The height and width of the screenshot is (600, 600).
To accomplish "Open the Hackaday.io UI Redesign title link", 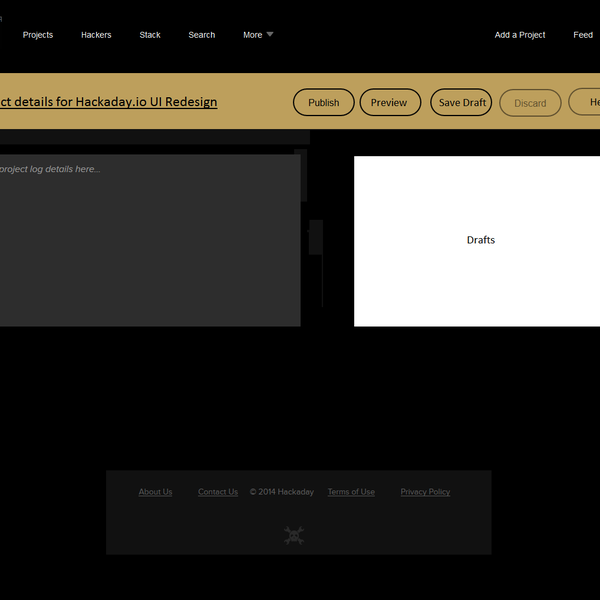I will pos(108,102).
